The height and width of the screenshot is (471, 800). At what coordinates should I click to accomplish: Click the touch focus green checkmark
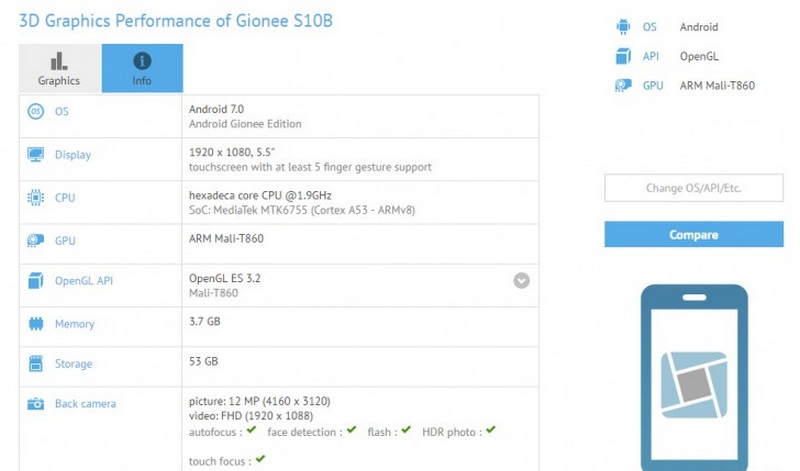tap(261, 460)
